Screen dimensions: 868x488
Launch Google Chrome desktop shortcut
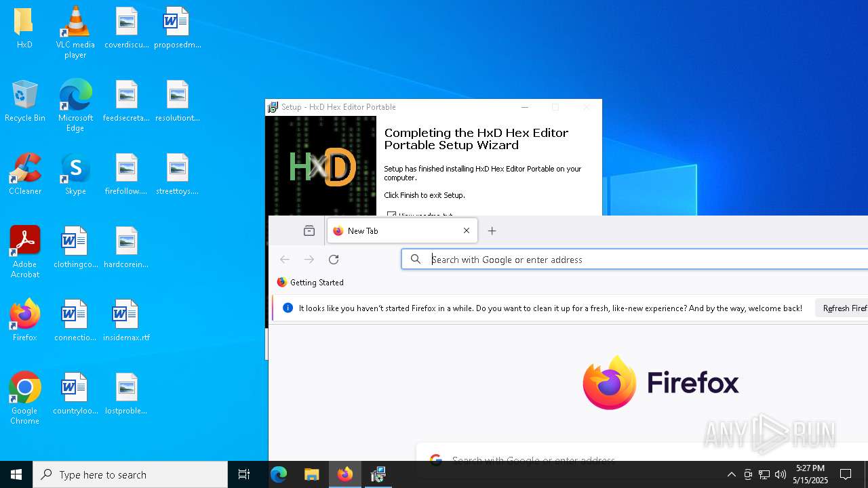24,398
